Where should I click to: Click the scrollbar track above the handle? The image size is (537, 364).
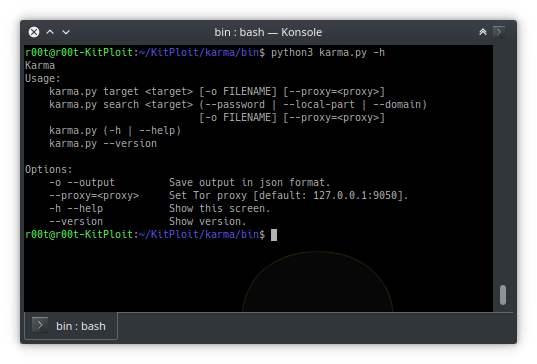pyautogui.click(x=503, y=164)
